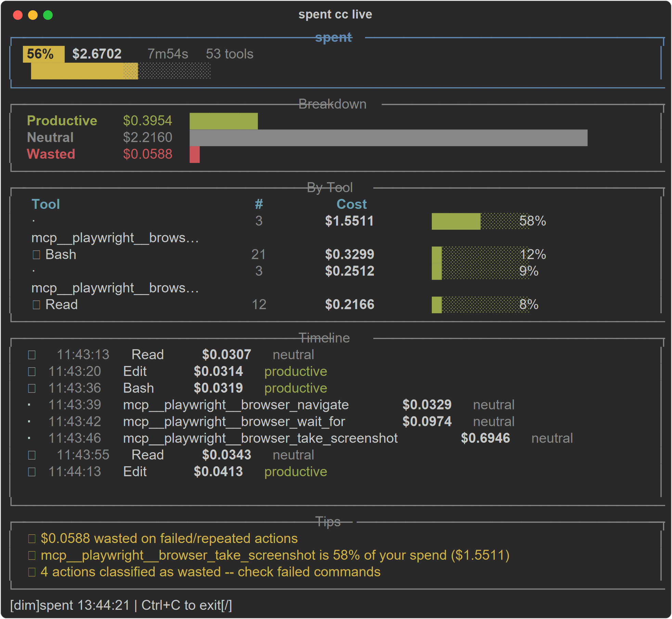Click the icon of the 11:43:36 Bash entry

(x=32, y=389)
